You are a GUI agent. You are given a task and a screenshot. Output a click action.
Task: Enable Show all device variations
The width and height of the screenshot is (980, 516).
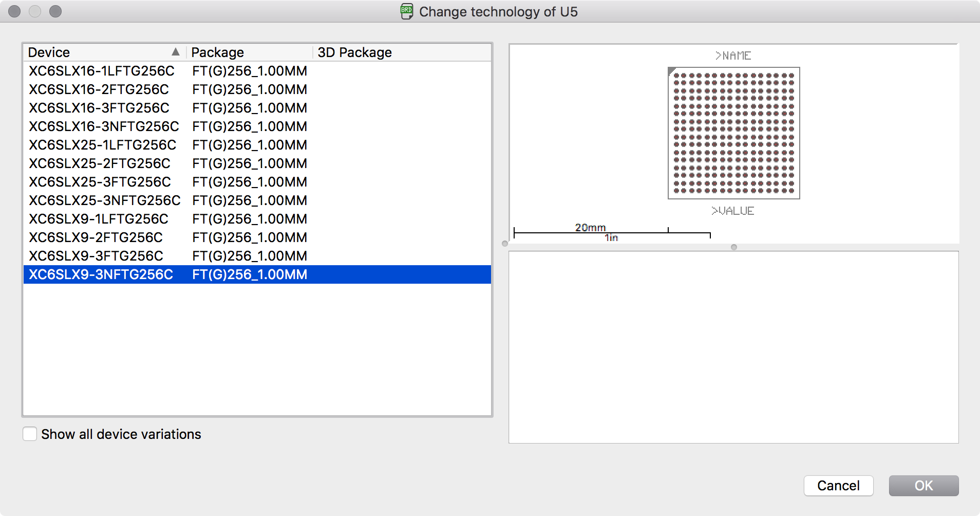click(x=30, y=434)
